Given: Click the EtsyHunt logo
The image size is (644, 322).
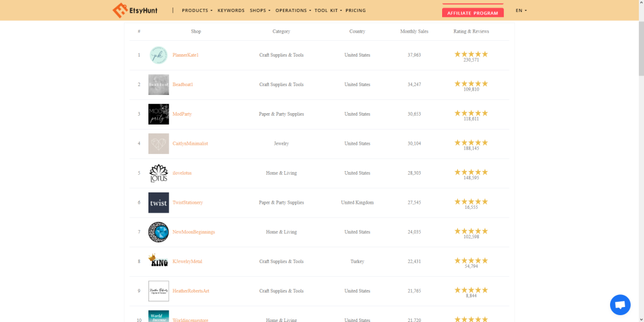Looking at the screenshot, I should coord(135,10).
